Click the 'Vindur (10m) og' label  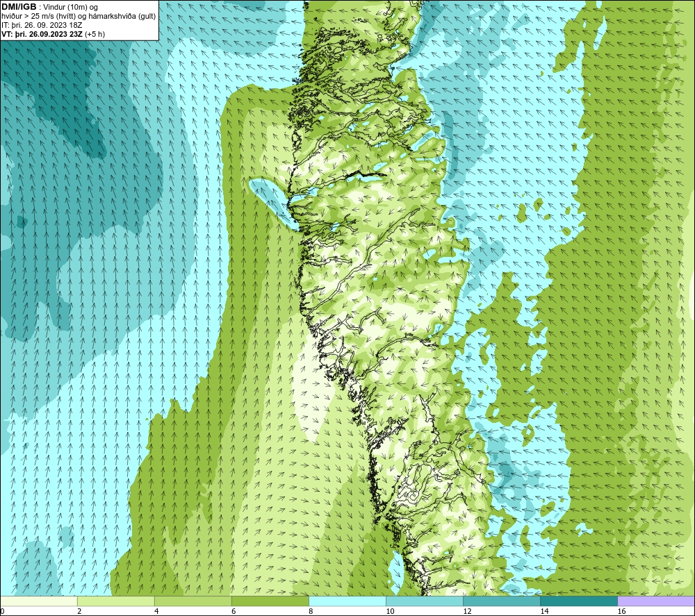pyautogui.click(x=70, y=7)
